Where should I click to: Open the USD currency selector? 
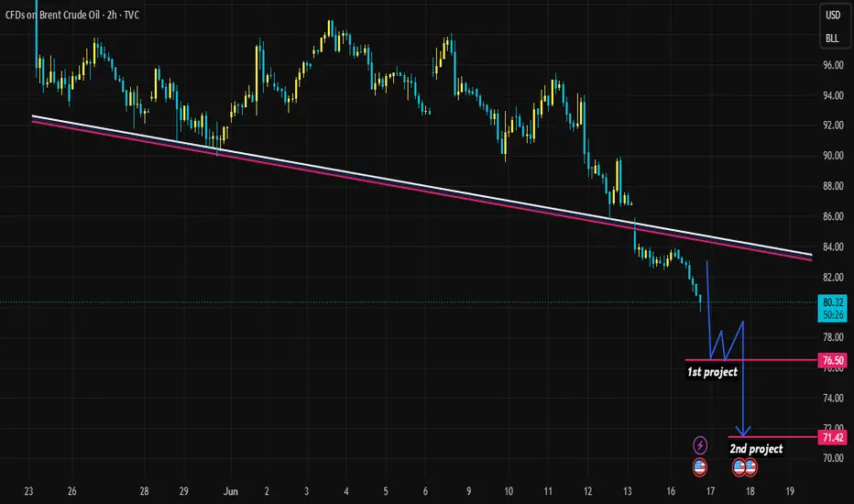click(833, 16)
